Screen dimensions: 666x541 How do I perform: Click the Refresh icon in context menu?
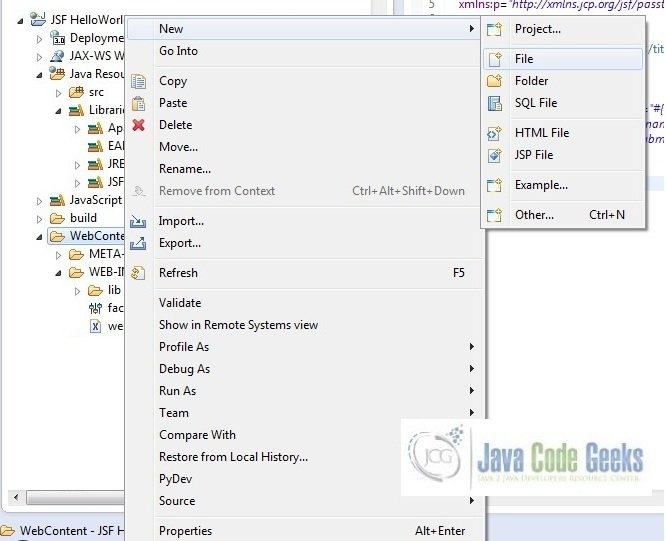coord(138,273)
